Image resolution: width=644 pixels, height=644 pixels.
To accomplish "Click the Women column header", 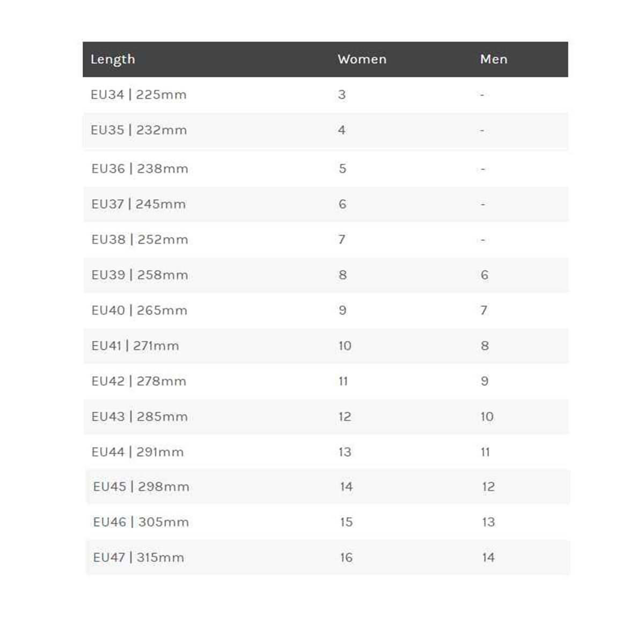I will coord(362,59).
